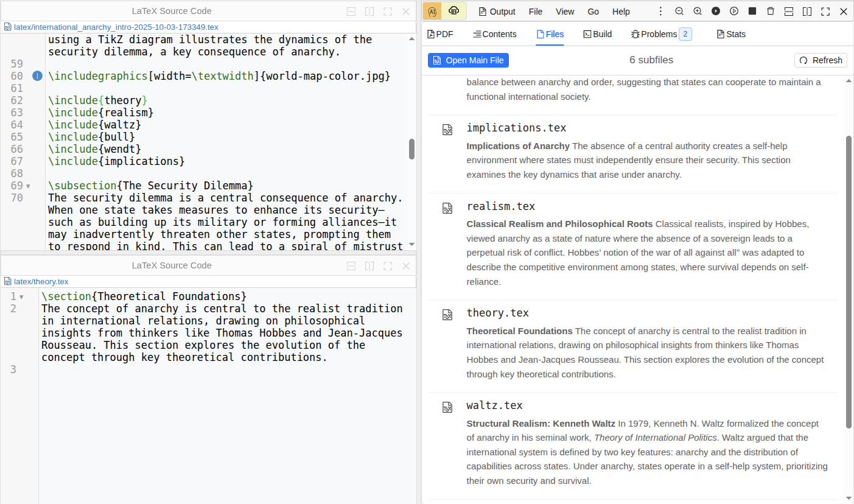Click the zoom-in magnifier icon

[x=698, y=11]
